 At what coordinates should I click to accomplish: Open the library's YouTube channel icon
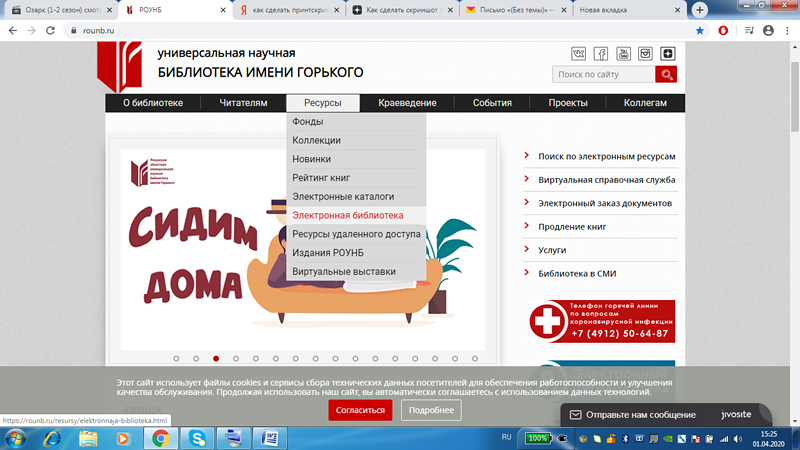[623, 53]
